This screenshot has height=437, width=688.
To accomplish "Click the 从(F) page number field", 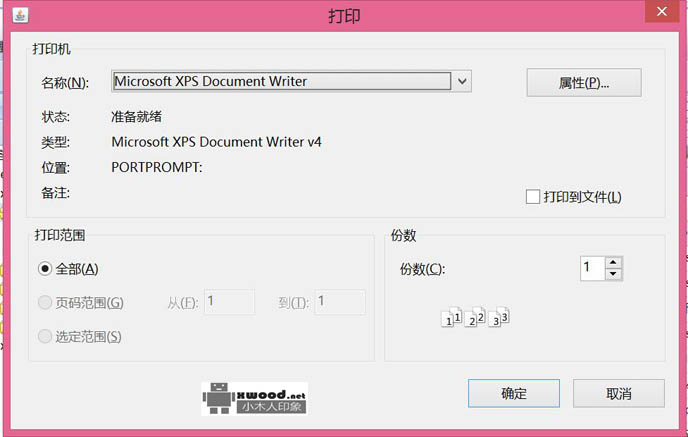I will click(x=229, y=302).
